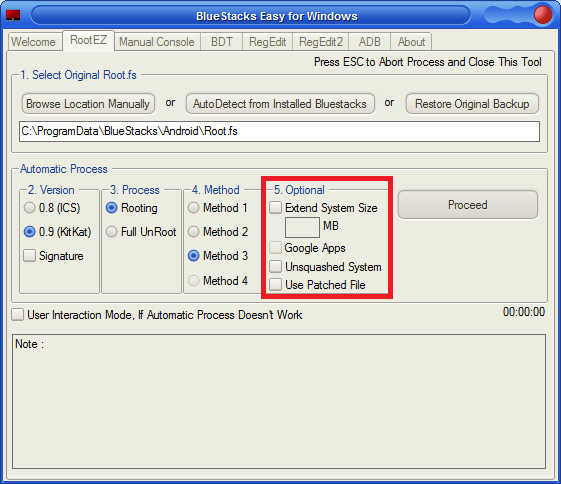This screenshot has width=561, height=484.
Task: Switch to the RegEdit2 tab
Action: [321, 42]
